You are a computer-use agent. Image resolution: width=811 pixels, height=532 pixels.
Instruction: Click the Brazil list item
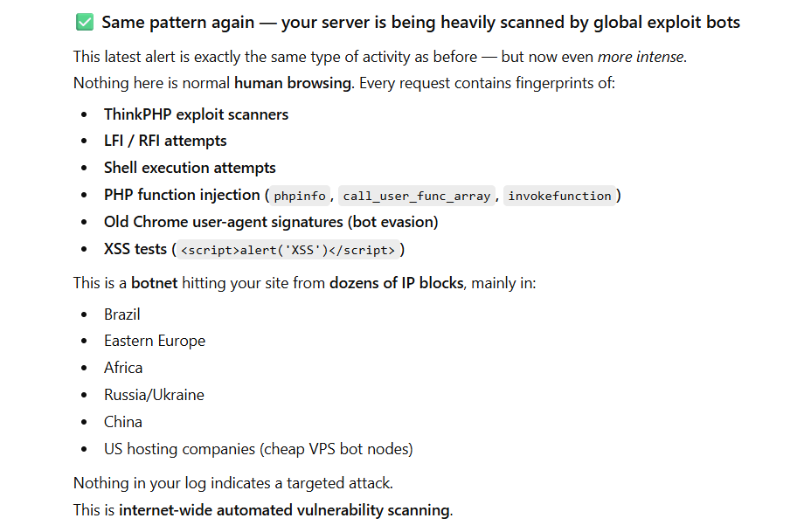click(x=122, y=314)
